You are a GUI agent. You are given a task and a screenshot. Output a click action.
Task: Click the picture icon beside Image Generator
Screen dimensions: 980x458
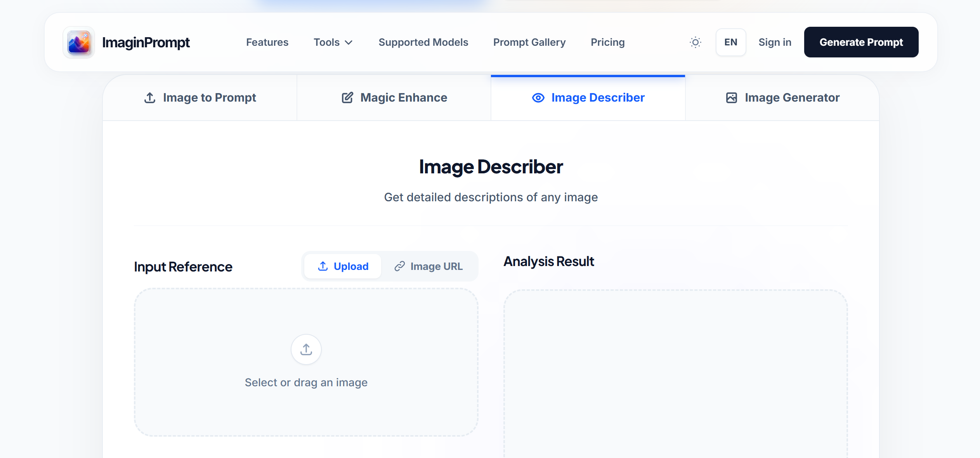tap(731, 98)
